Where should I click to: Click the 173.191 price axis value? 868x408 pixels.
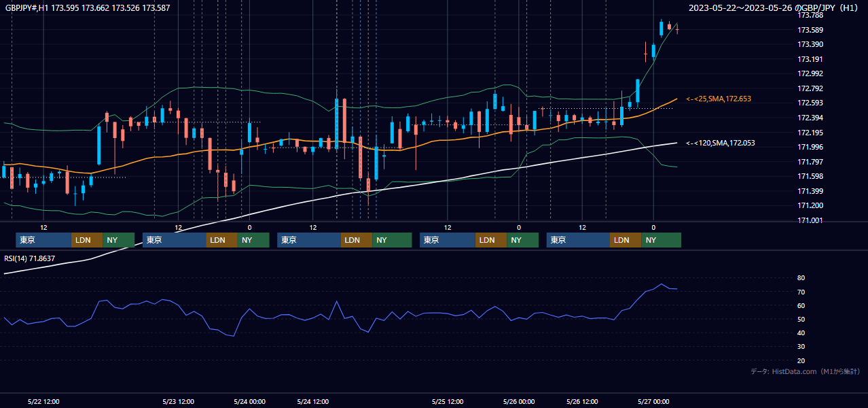coord(810,59)
